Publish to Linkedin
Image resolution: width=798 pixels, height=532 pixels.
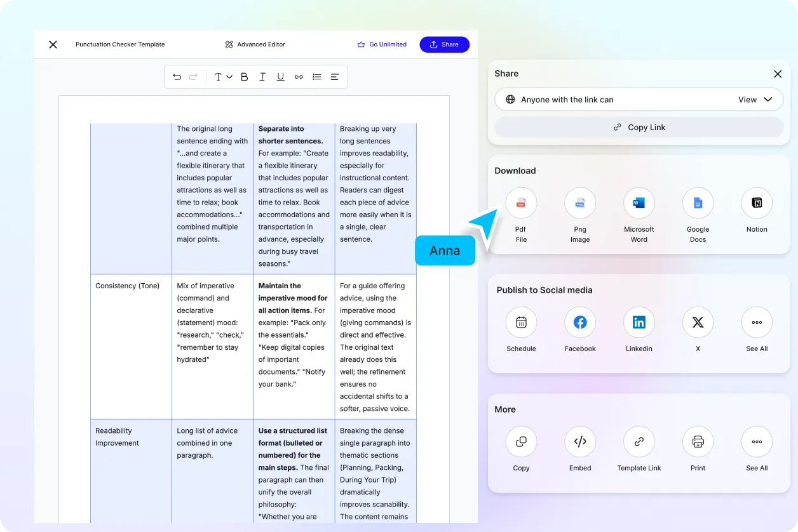point(639,323)
